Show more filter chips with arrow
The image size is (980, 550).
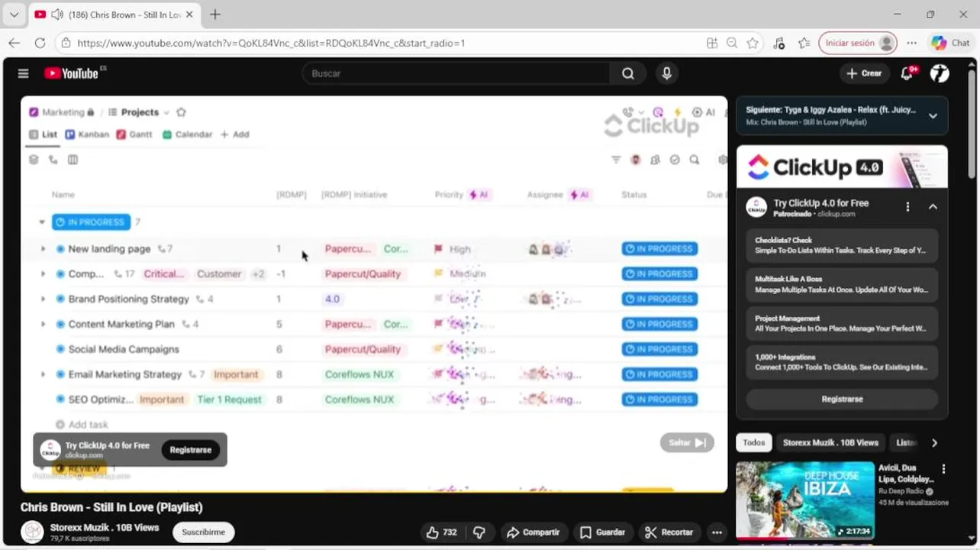click(934, 442)
